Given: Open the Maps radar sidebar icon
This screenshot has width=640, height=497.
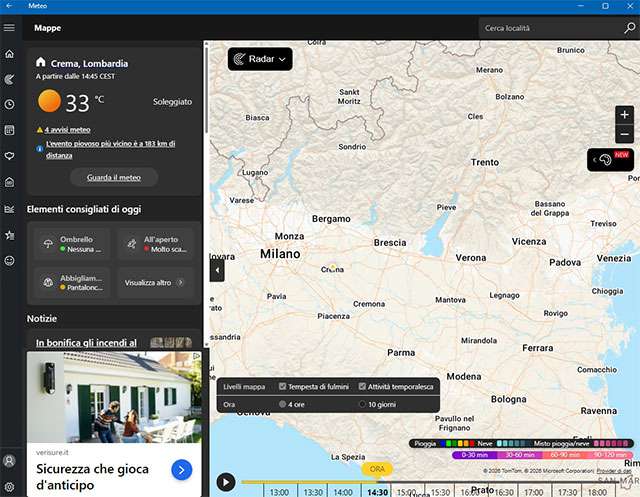Looking at the screenshot, I should tap(9, 79).
